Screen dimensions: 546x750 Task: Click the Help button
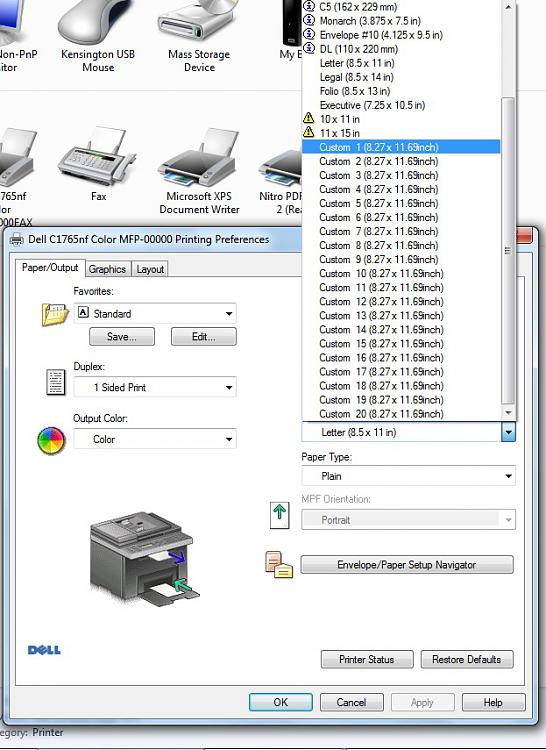[493, 702]
